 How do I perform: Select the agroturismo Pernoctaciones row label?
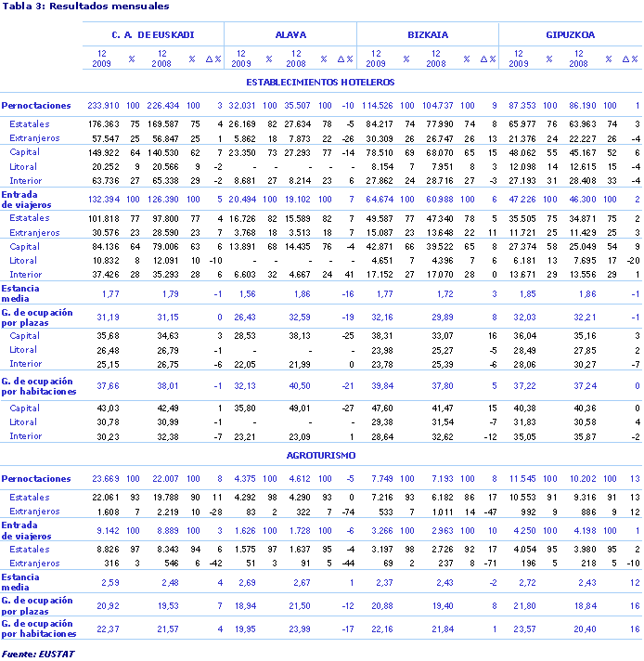click(x=36, y=479)
